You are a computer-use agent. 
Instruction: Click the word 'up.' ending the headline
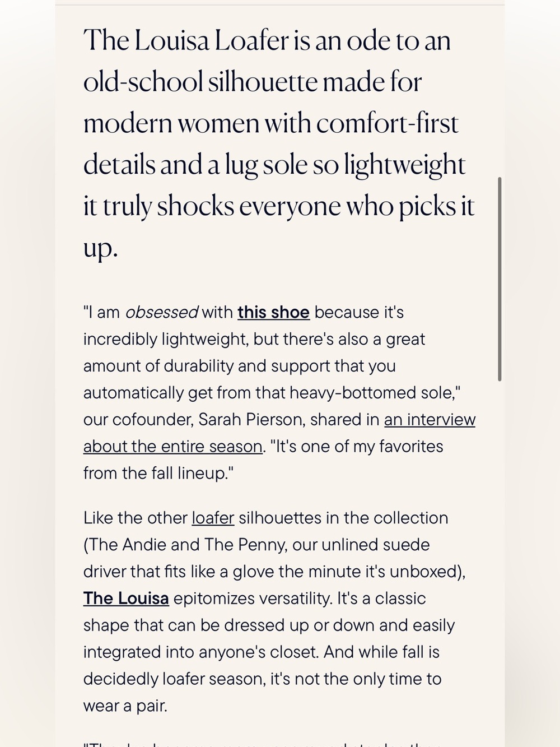[x=101, y=248]
